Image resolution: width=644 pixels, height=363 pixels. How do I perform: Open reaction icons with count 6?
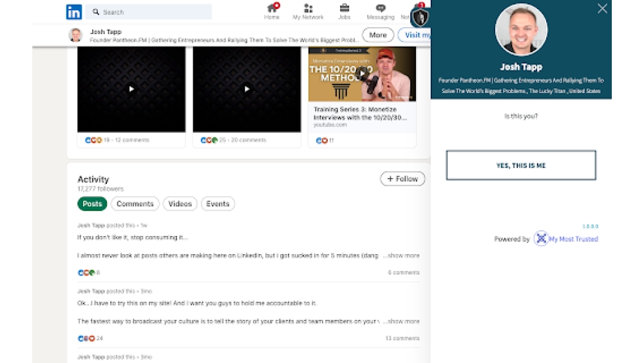pos(87,273)
